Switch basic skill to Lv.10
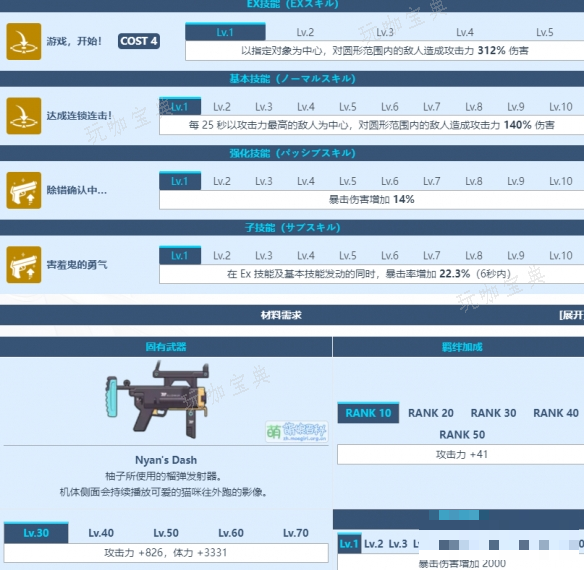Image resolution: width=584 pixels, height=570 pixels. [560, 107]
